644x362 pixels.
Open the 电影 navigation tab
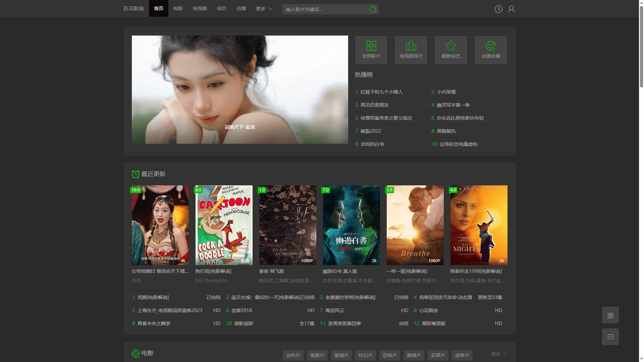[178, 8]
